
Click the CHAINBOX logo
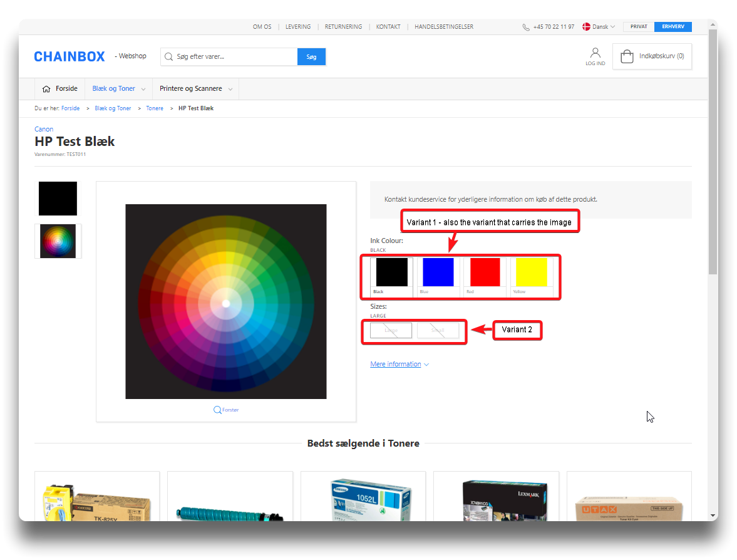click(70, 56)
